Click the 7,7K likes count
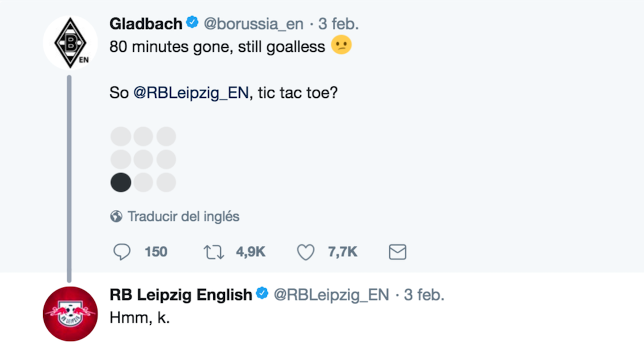This screenshot has height=345, width=644. click(x=343, y=252)
